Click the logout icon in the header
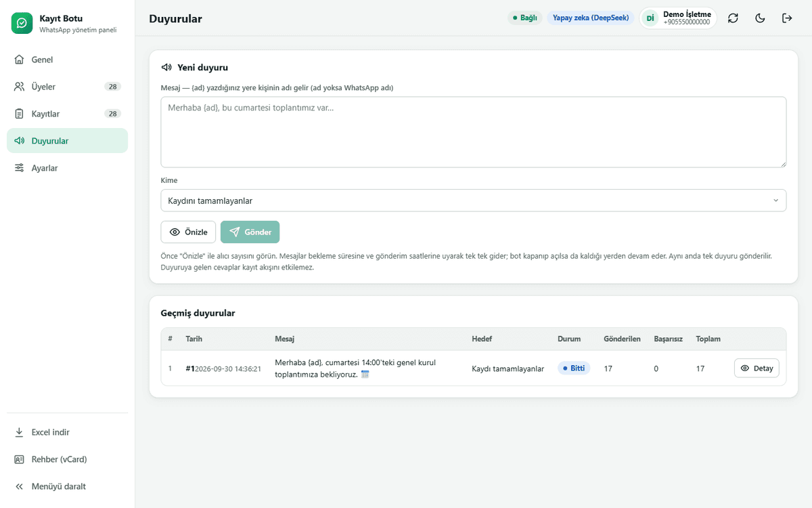The height and width of the screenshot is (508, 812). coord(787,18)
